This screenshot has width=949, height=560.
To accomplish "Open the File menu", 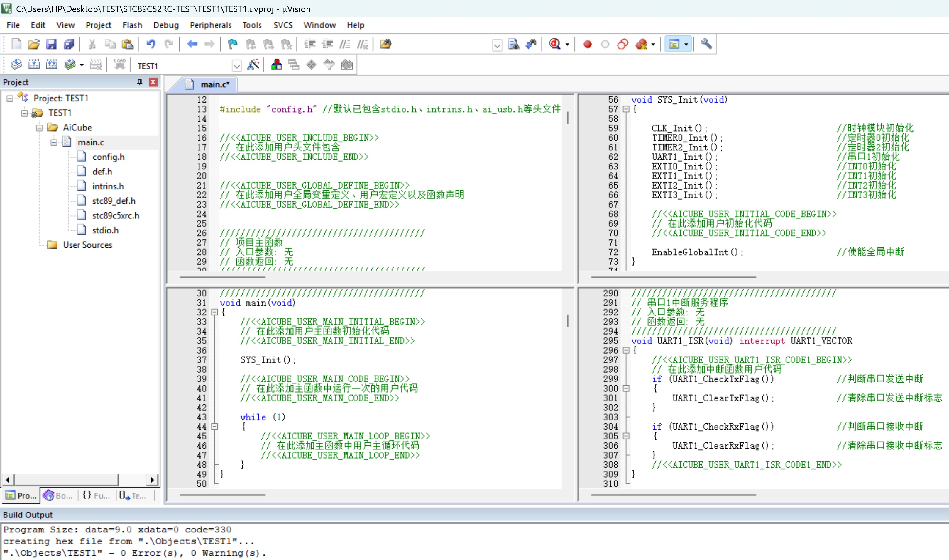I will pos(13,25).
